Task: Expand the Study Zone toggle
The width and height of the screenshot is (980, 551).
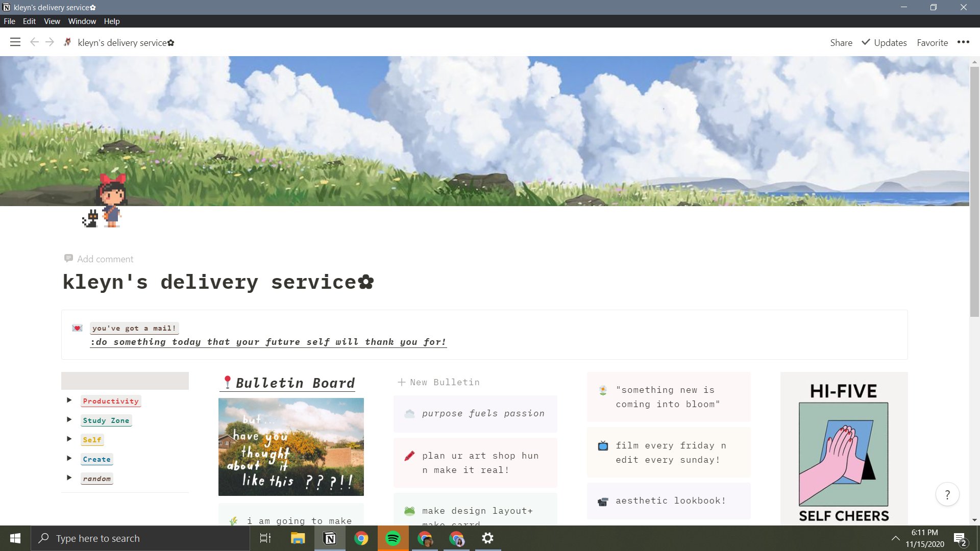Action: 69,420
